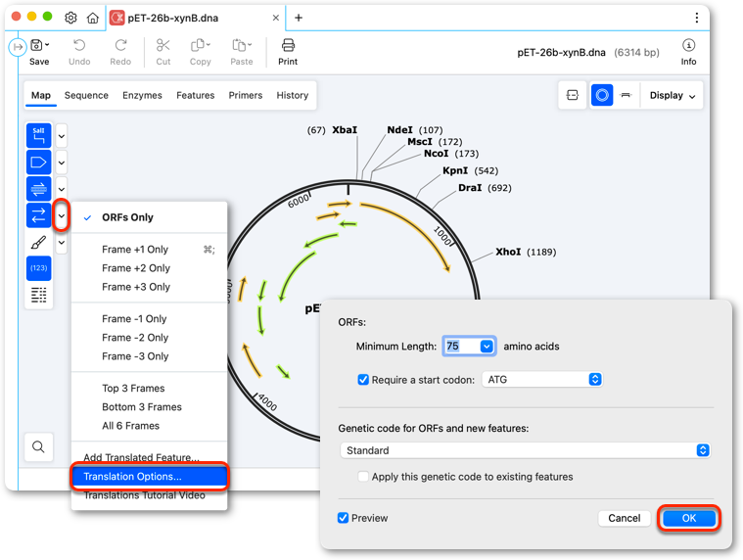
Task: Expand the primers options chevron
Action: pos(62,189)
